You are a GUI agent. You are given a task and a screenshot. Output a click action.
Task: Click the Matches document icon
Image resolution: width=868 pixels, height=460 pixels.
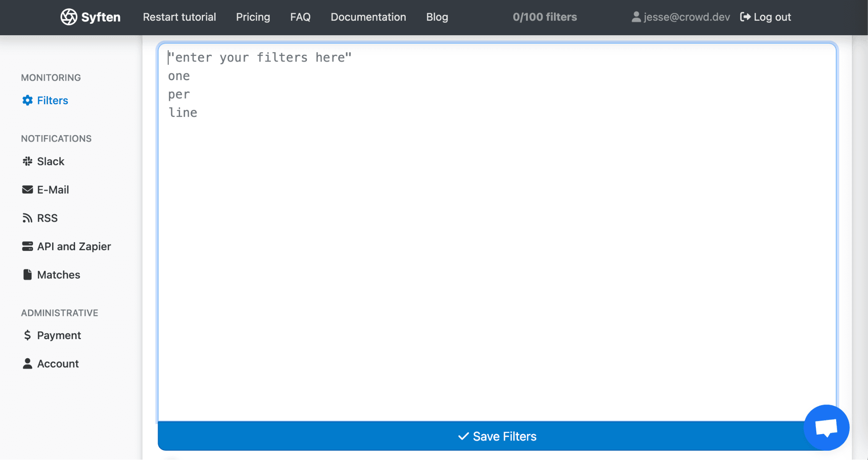tap(28, 275)
